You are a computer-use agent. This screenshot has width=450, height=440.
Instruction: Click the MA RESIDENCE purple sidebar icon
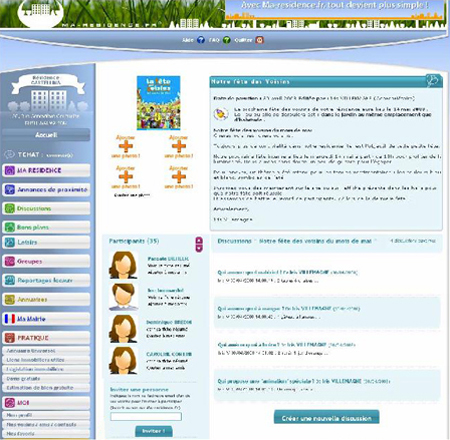coord(9,170)
